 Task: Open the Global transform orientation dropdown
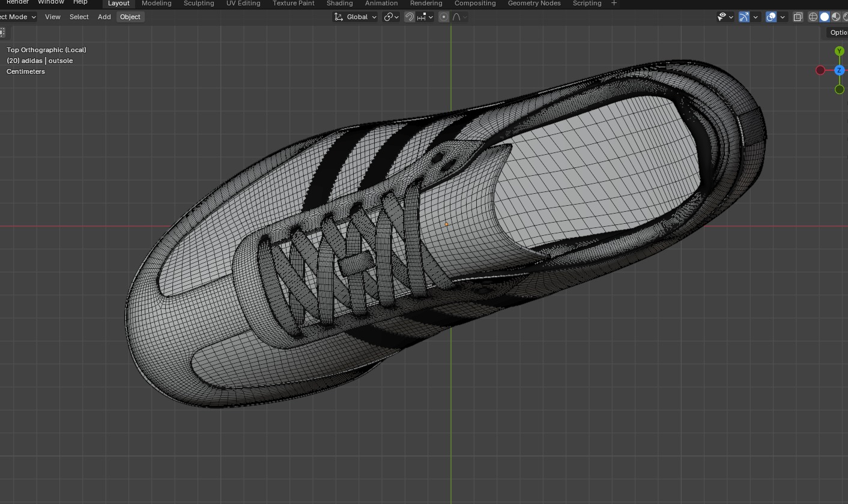(356, 17)
